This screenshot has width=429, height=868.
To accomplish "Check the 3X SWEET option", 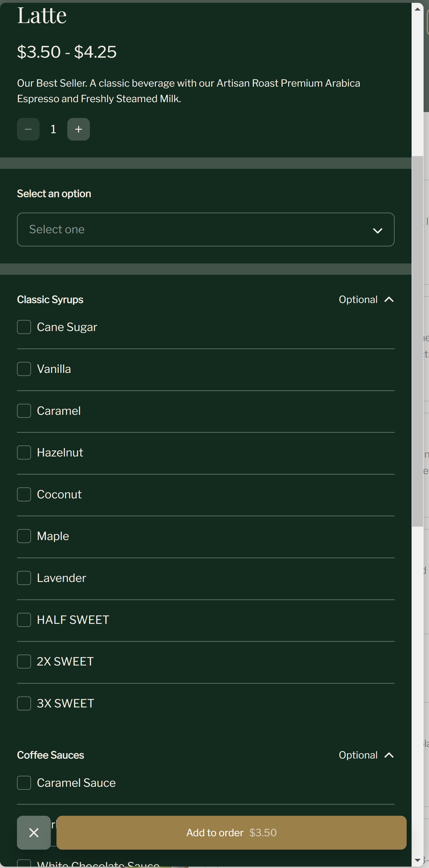I will tap(24, 703).
